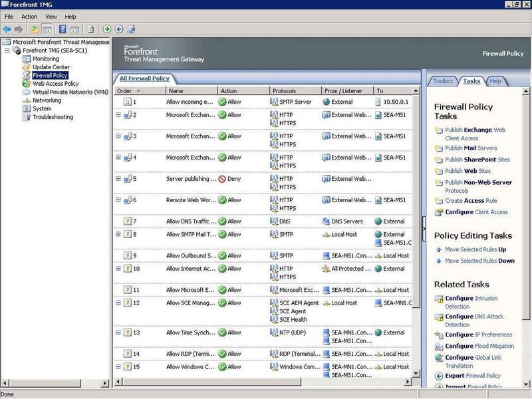The width and height of the screenshot is (532, 399).
Task: Click the External globe icon in rule 1
Action: [326, 102]
